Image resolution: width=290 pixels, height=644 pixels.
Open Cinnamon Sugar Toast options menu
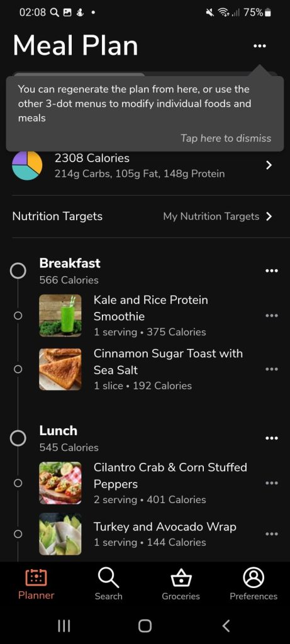tap(272, 369)
